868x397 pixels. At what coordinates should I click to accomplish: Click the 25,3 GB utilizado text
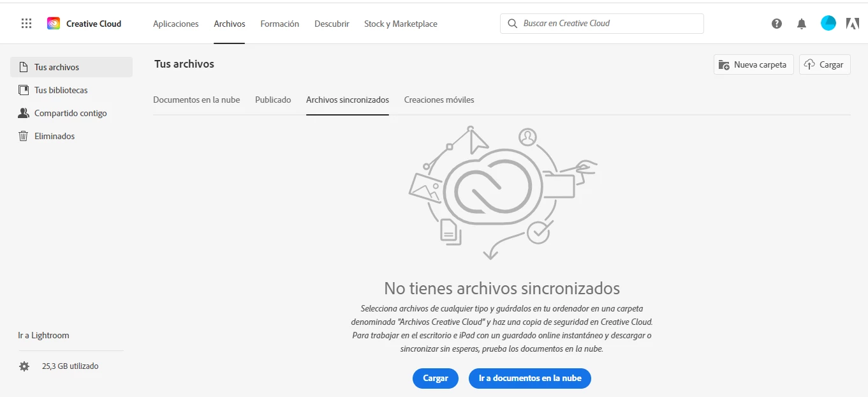point(70,366)
